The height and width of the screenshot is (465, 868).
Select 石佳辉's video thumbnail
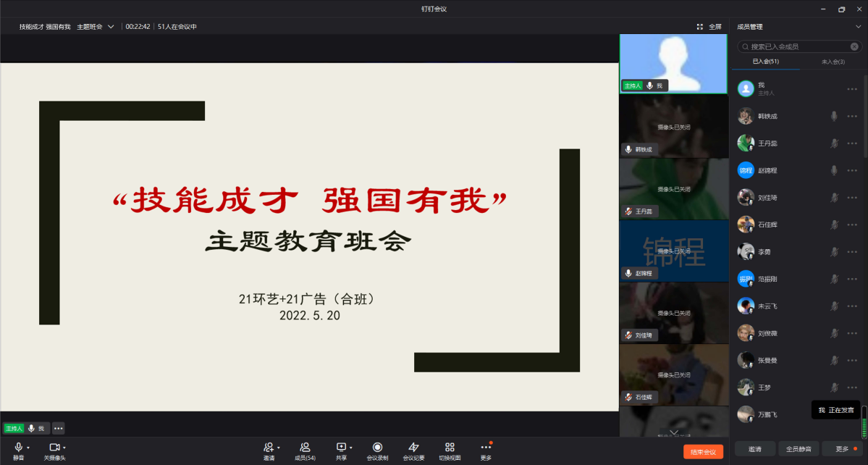click(x=673, y=374)
